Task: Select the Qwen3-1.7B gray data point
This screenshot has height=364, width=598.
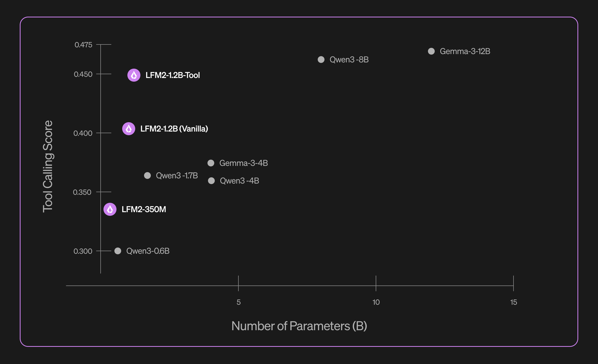Action: (147, 175)
